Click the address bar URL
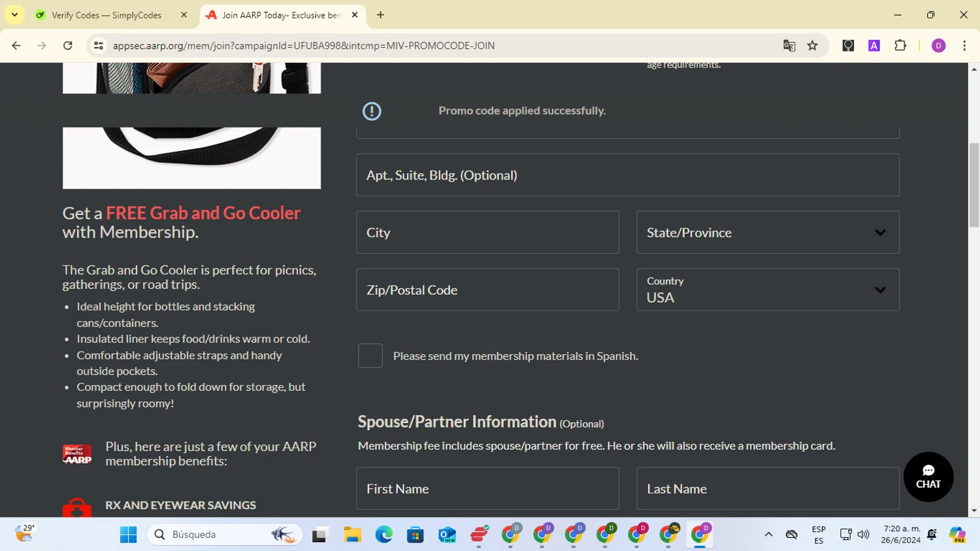 pos(304,46)
